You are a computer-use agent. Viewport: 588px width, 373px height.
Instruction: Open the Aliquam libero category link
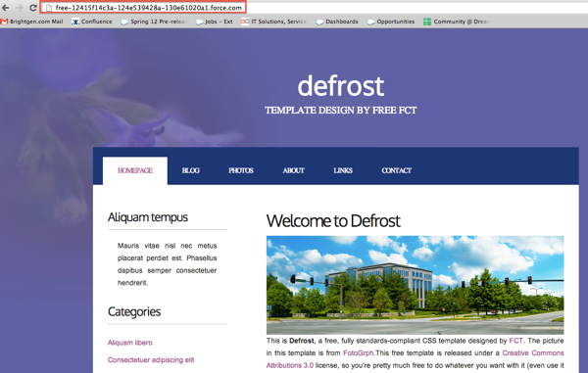click(x=129, y=343)
